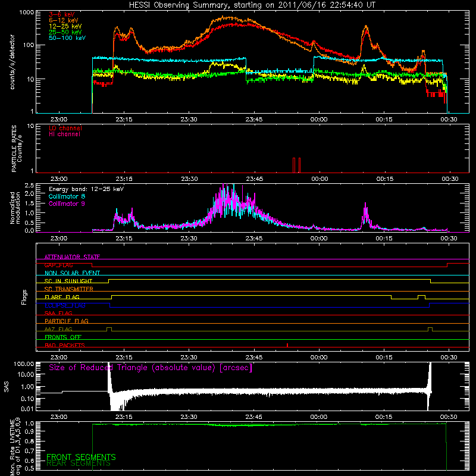The width and height of the screenshot is (476, 476).
Task: Click the counts/s/detector axis label
Action: point(12,62)
